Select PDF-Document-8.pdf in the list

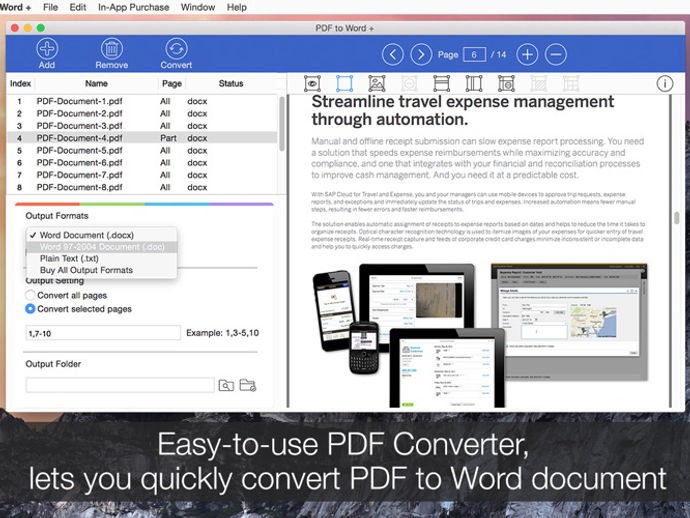pyautogui.click(x=143, y=187)
